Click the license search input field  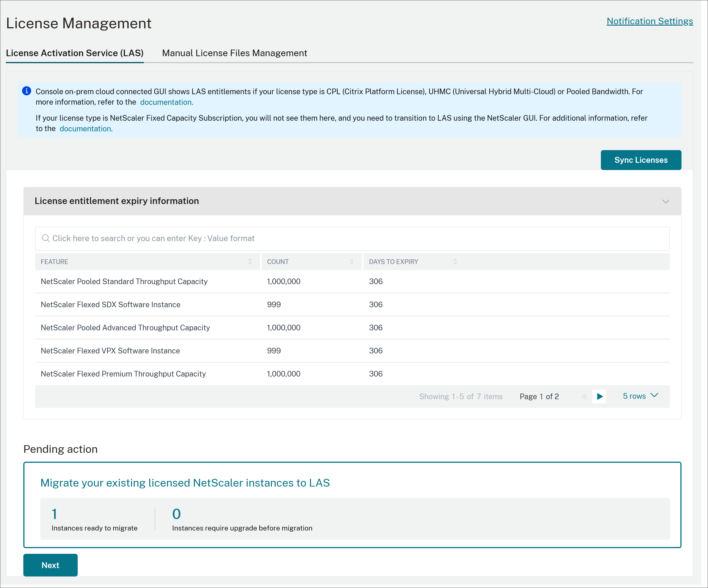point(352,239)
